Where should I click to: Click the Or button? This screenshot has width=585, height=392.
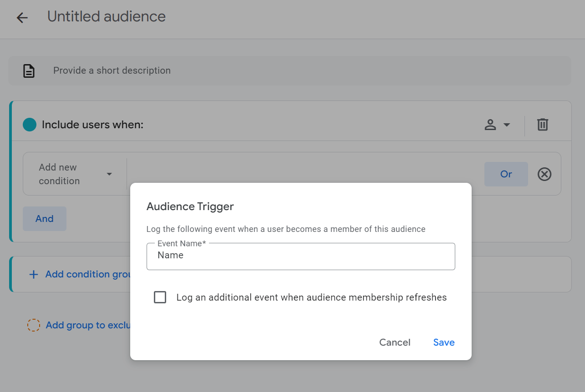pos(506,174)
